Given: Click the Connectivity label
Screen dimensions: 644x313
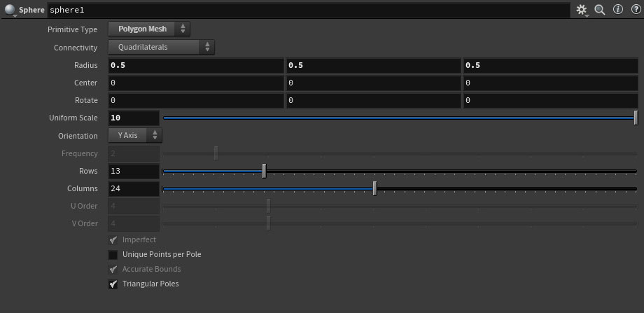Looking at the screenshot, I should [76, 48].
